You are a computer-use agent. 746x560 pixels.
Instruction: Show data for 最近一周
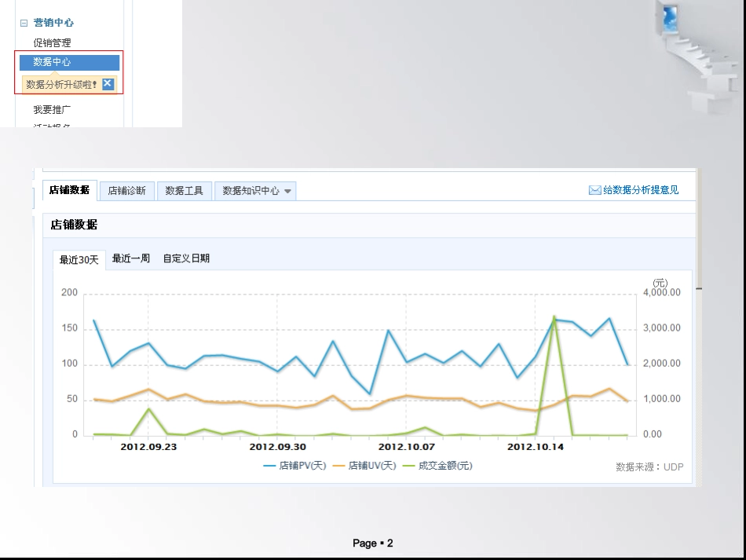[x=131, y=258]
